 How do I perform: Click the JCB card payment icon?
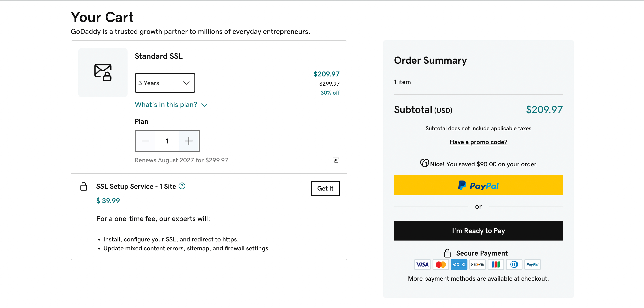(x=496, y=265)
